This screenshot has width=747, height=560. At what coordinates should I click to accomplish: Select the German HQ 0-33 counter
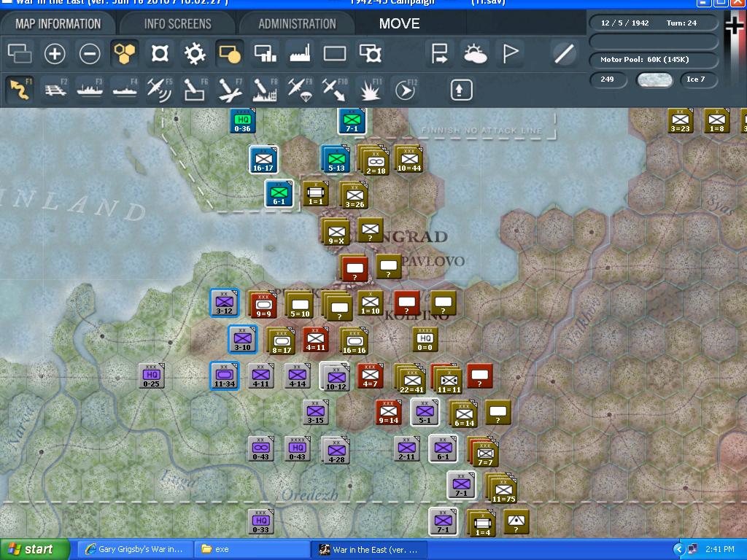pos(261,521)
